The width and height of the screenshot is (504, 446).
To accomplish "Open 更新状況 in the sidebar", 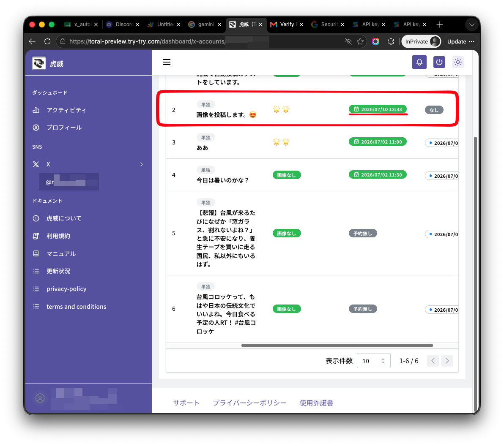I will (58, 271).
